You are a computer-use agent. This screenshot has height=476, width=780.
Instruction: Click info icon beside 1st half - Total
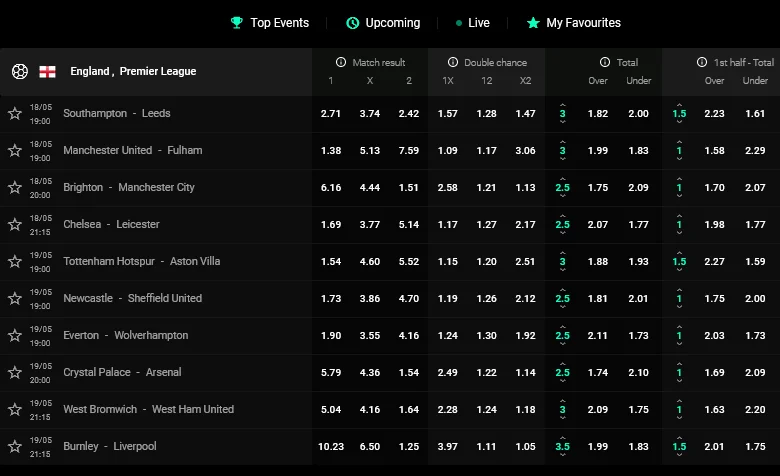[702, 62]
